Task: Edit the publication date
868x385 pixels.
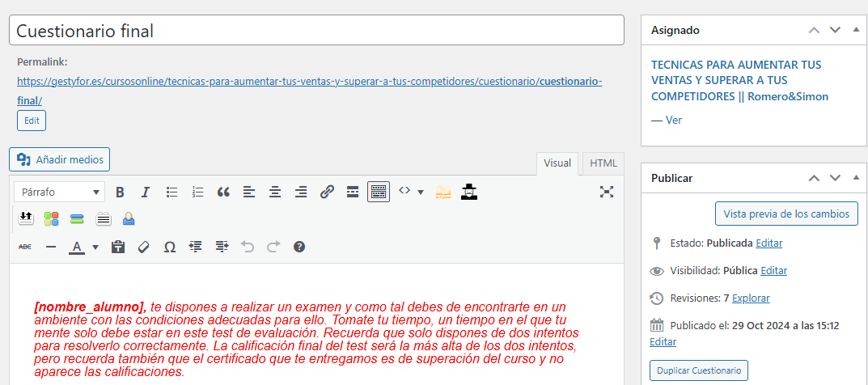Action: tap(663, 342)
